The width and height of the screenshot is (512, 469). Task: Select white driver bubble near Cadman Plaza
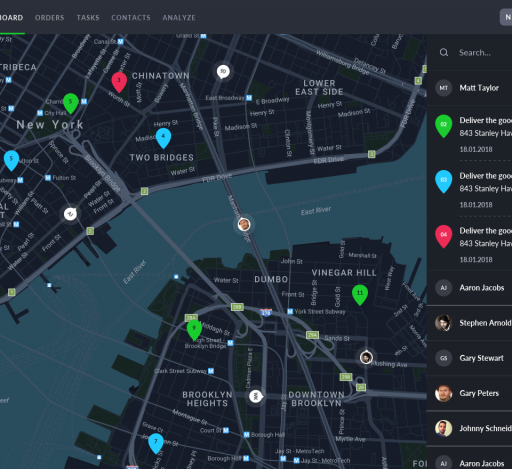[x=256, y=396]
